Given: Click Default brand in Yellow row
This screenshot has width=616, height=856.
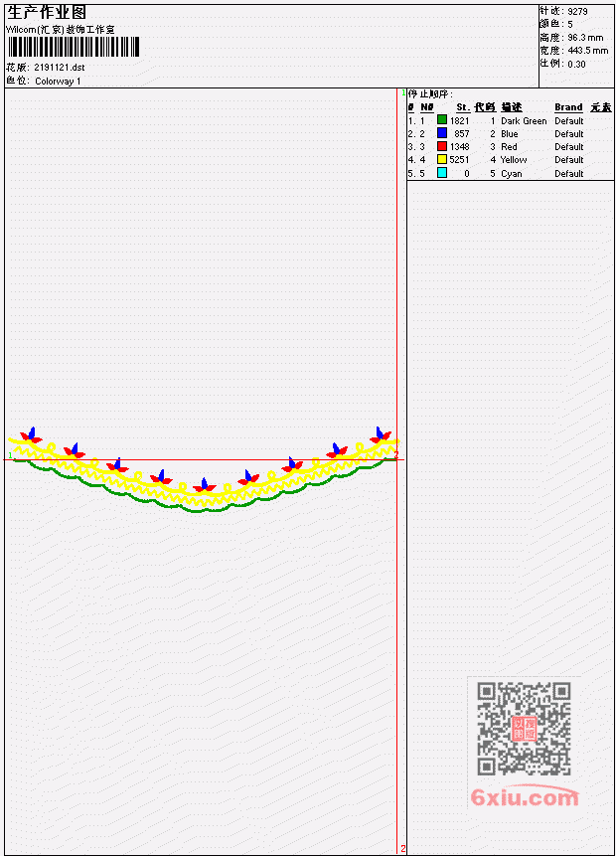Looking at the screenshot, I should point(569,160).
